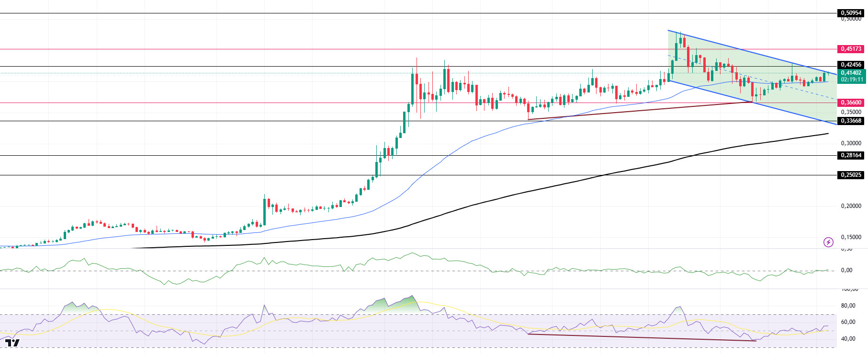Screen dimensions: 868x357
Task: Click the 0,20000 axis value
Action: tap(851, 206)
